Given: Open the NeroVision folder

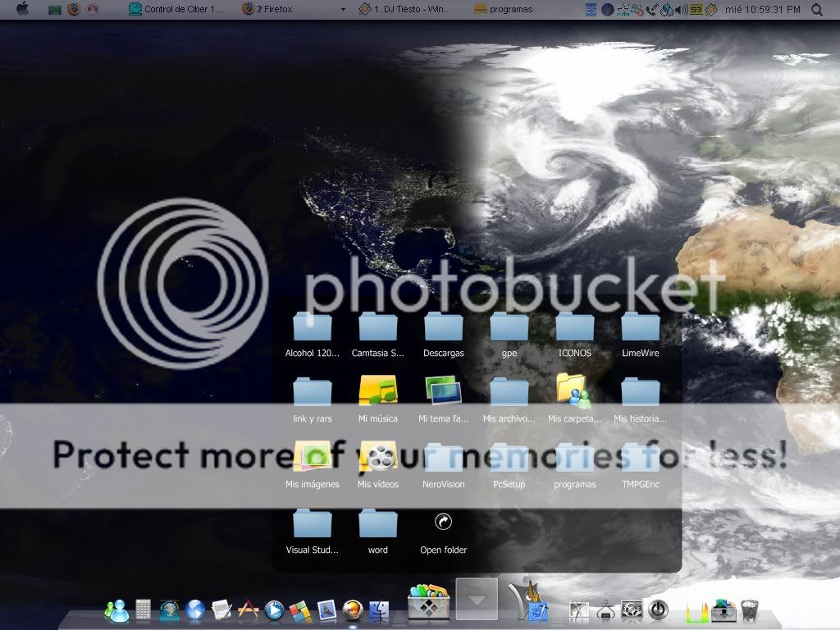Looking at the screenshot, I should click(x=444, y=465).
